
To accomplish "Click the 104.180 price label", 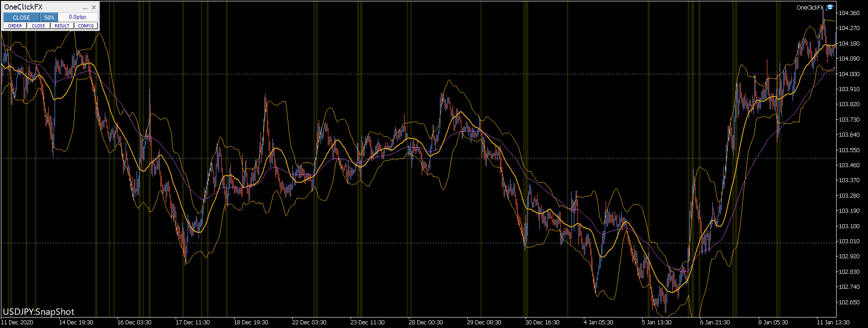I will click(849, 43).
